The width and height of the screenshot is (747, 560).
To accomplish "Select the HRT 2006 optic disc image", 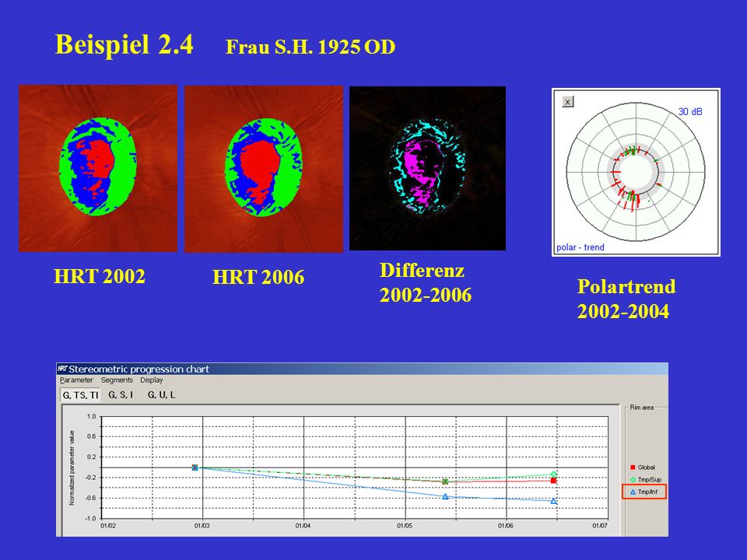I will (x=264, y=169).
